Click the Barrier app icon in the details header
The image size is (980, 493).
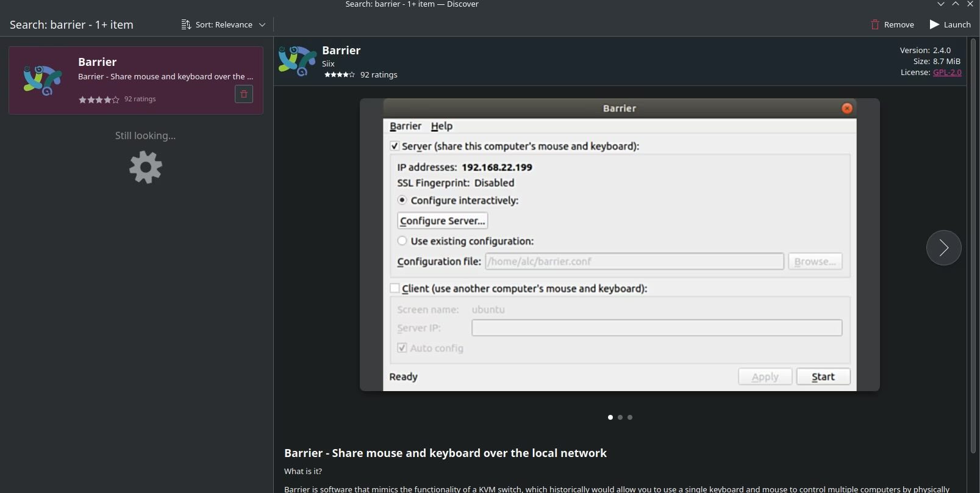pos(297,61)
